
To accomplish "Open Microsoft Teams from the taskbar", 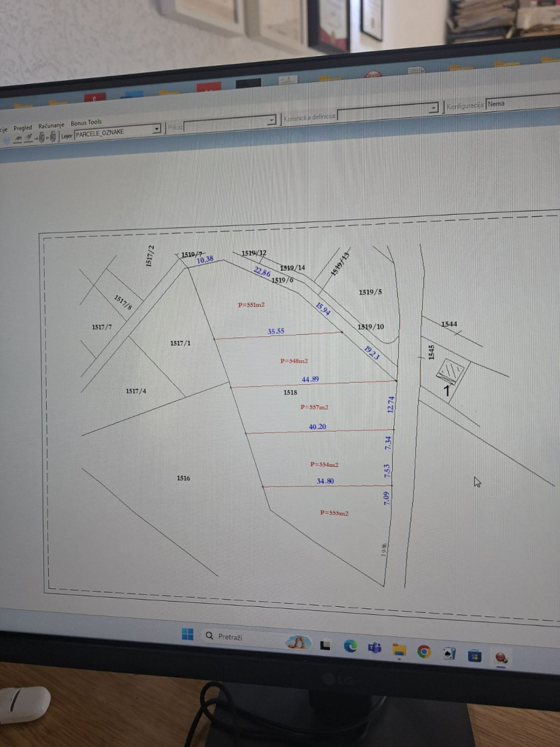I will tap(375, 647).
